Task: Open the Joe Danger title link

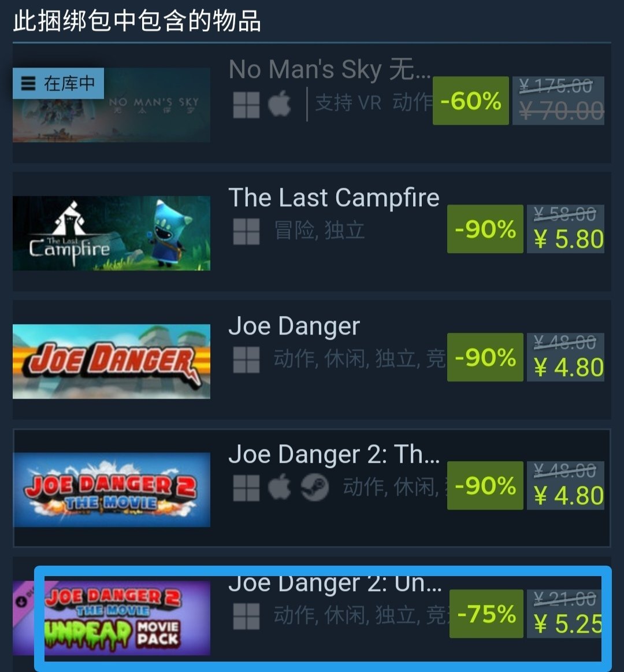Action: pos(294,326)
